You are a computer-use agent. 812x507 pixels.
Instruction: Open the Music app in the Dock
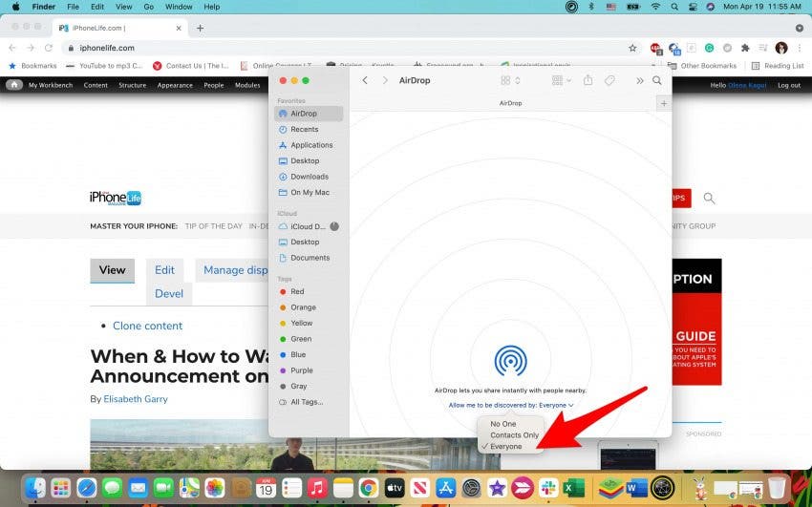pos(318,488)
